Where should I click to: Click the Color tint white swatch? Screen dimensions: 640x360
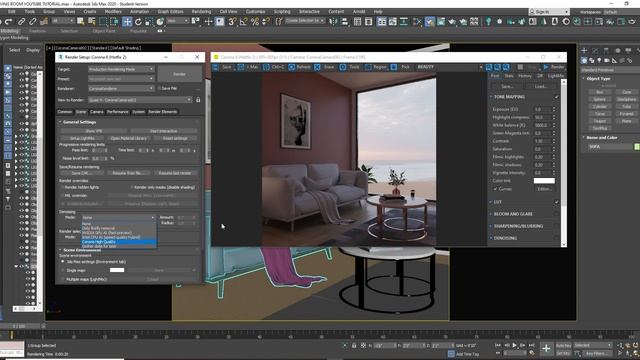(544, 181)
